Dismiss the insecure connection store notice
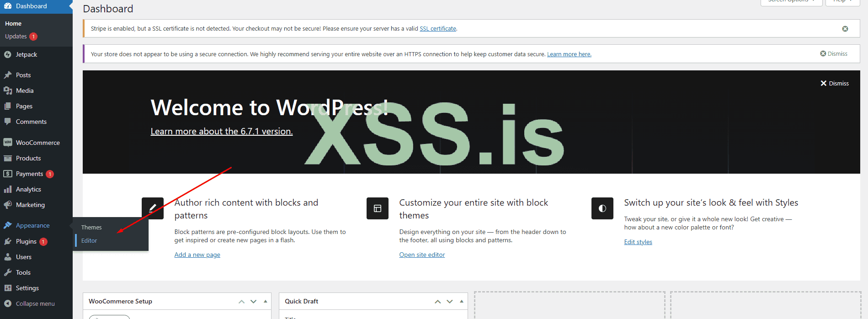 pyautogui.click(x=834, y=53)
